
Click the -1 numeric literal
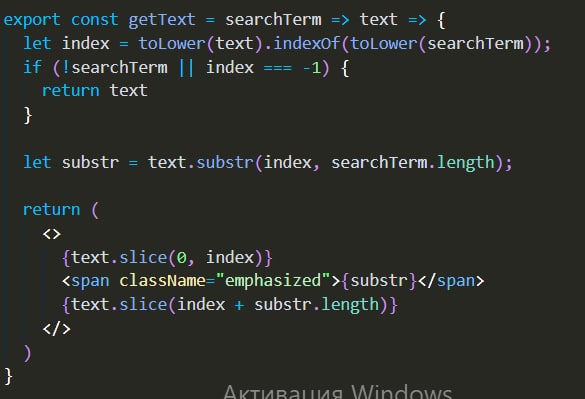pyautogui.click(x=312, y=68)
